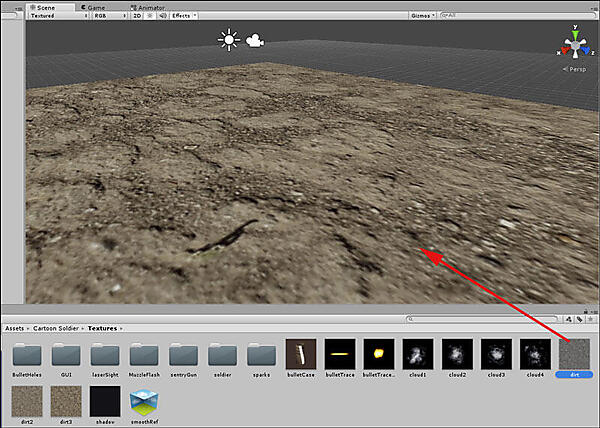Select the directional light sun gizmo
The width and height of the screenshot is (600, 428).
(x=231, y=40)
